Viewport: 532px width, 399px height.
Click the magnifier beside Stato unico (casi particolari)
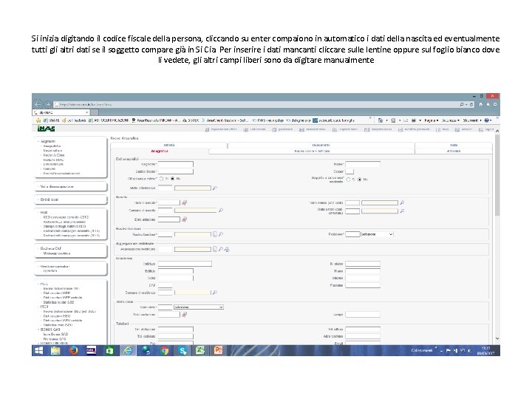click(x=402, y=211)
